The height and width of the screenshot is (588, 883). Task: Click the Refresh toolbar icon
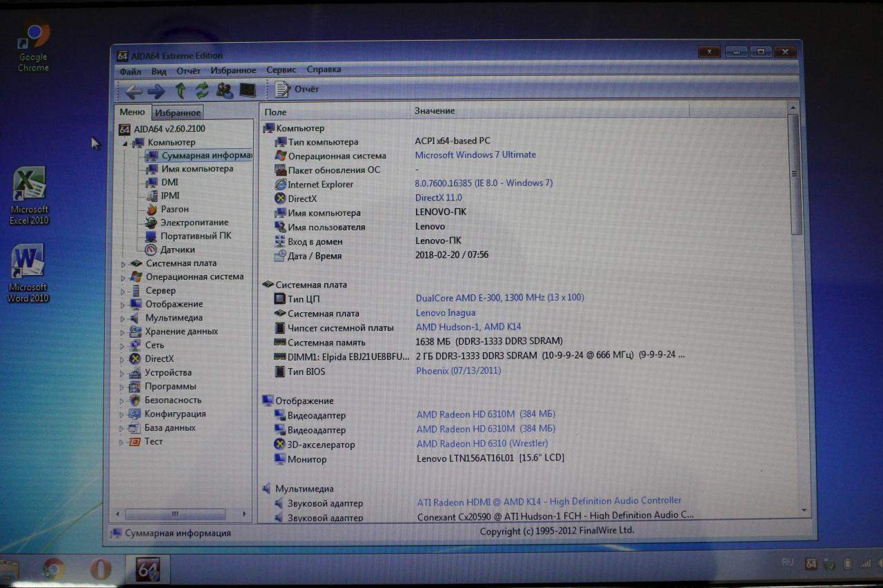pyautogui.click(x=201, y=90)
